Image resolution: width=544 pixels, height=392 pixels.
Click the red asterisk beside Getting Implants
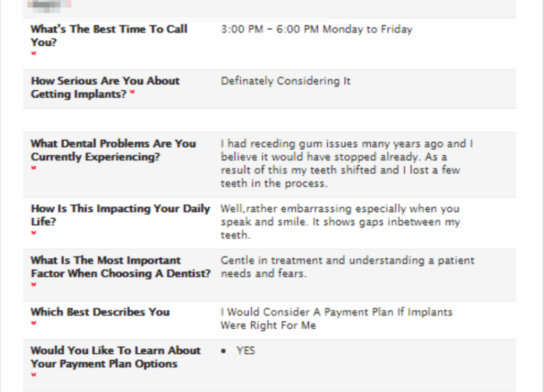(132, 93)
